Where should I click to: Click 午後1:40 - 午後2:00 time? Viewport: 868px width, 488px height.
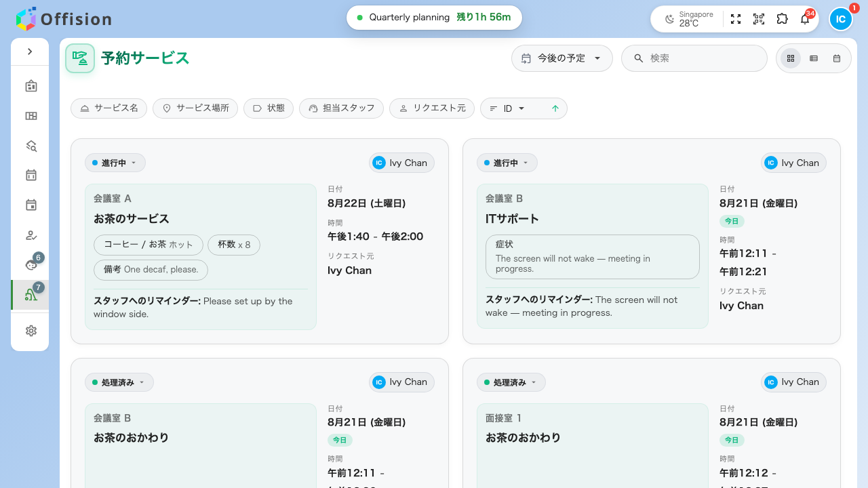[x=375, y=237]
